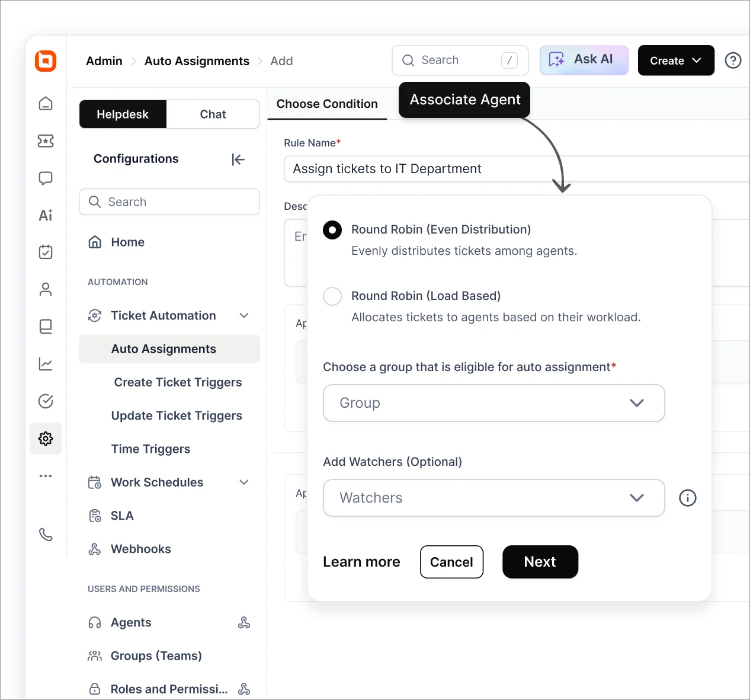750x700 pixels.
Task: Open the contacts person icon in rail
Action: coord(46,289)
